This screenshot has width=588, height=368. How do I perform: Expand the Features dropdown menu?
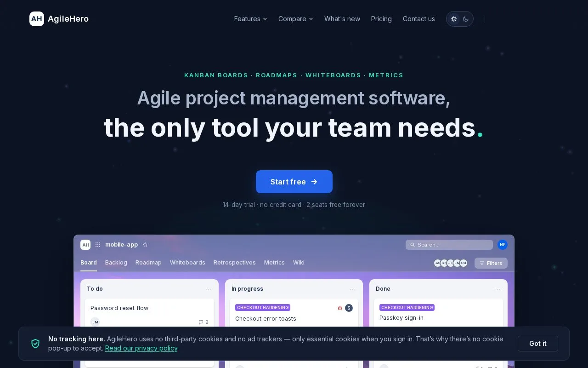click(x=250, y=19)
